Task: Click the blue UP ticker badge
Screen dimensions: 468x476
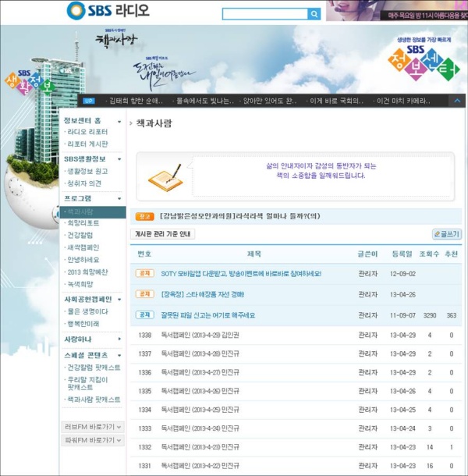Action: tap(89, 101)
